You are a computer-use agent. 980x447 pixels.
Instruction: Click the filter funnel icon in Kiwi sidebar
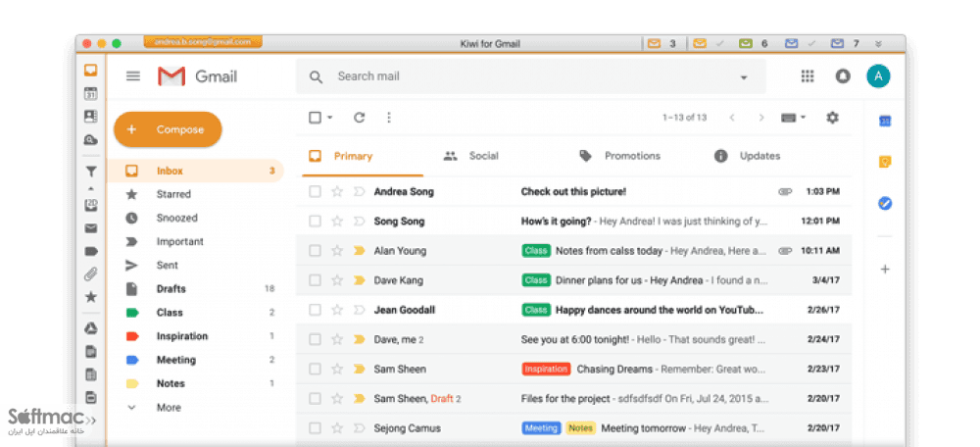pos(90,172)
